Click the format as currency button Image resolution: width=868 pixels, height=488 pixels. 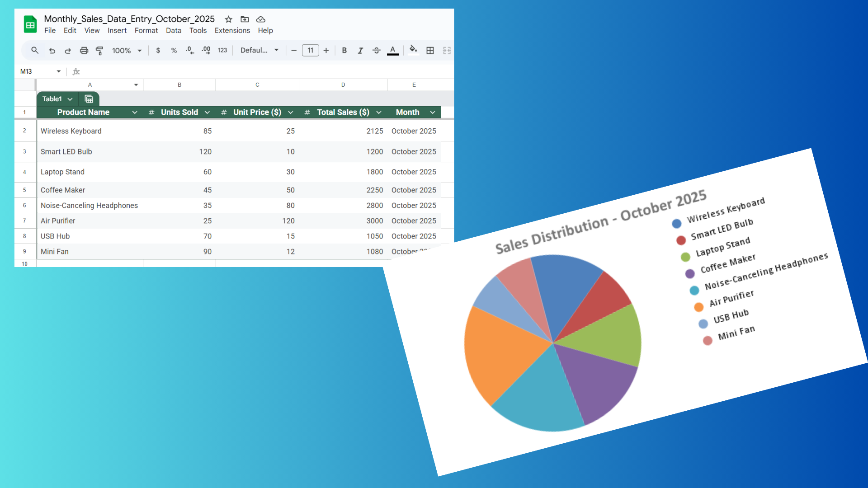pyautogui.click(x=158, y=51)
